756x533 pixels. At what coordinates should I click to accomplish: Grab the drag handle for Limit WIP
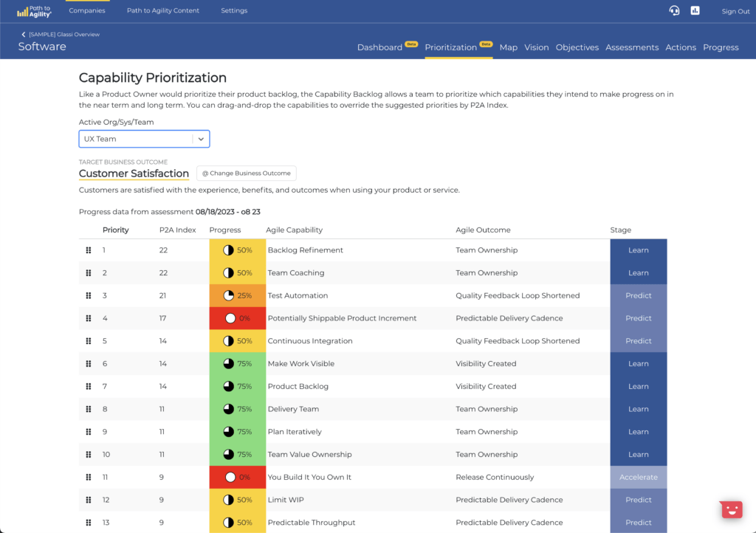tap(89, 500)
